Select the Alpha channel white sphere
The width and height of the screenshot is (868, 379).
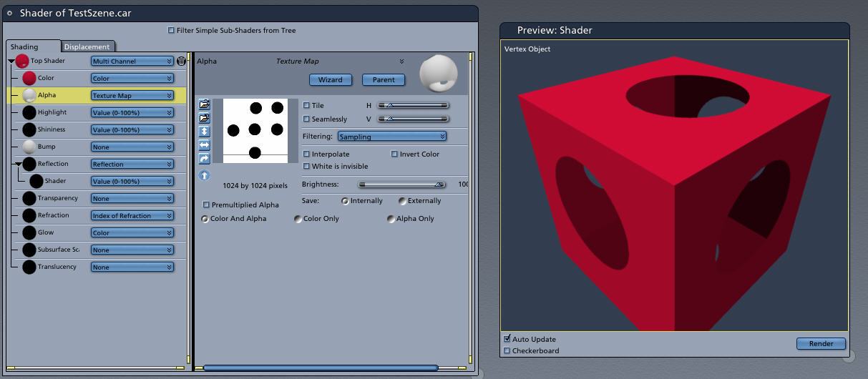(29, 95)
